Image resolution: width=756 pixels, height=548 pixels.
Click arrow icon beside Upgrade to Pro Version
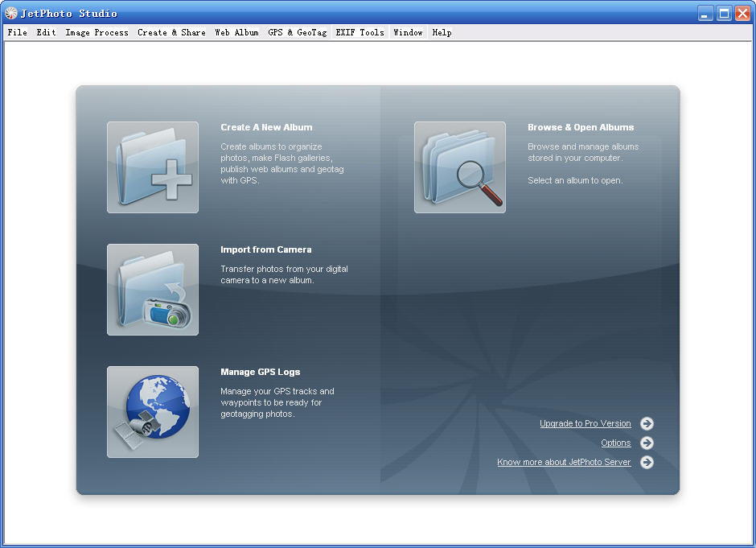click(x=647, y=424)
